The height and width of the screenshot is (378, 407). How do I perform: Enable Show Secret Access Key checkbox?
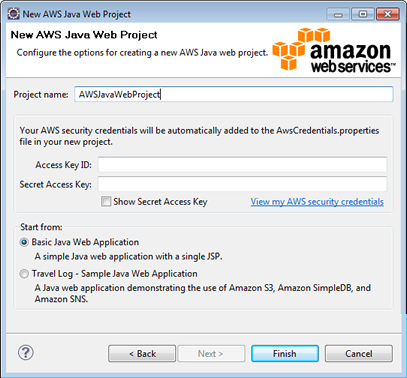coord(106,201)
